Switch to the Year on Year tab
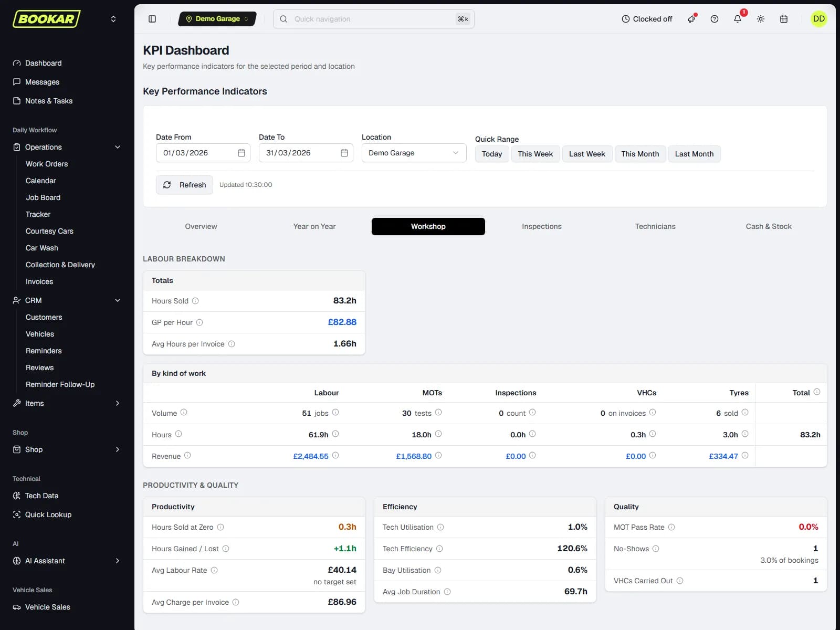This screenshot has height=630, width=840. [x=314, y=226]
